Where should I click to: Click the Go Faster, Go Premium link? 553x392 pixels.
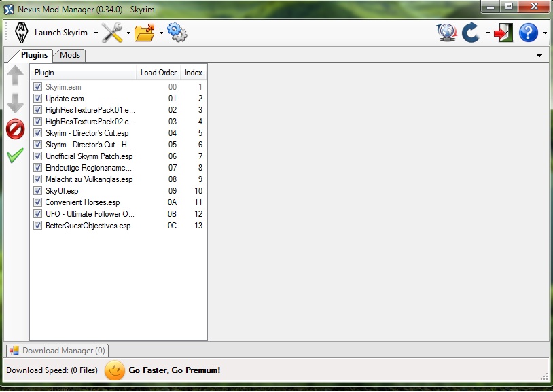click(174, 370)
